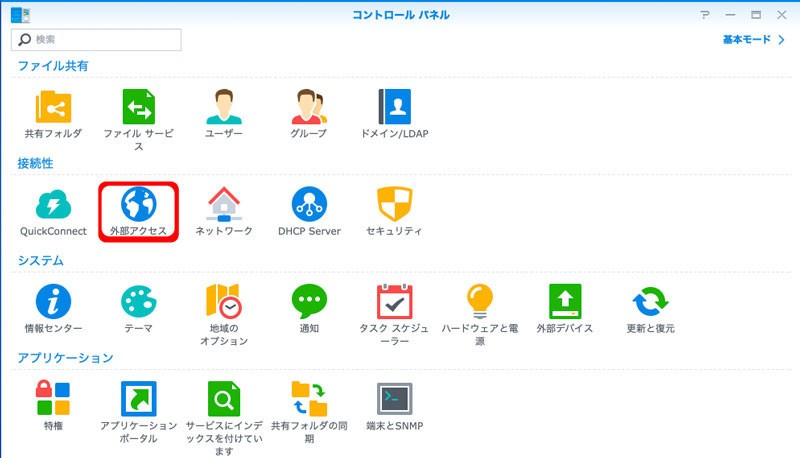Minimize the Control Panel window
The width and height of the screenshot is (800, 458).
pyautogui.click(x=730, y=15)
